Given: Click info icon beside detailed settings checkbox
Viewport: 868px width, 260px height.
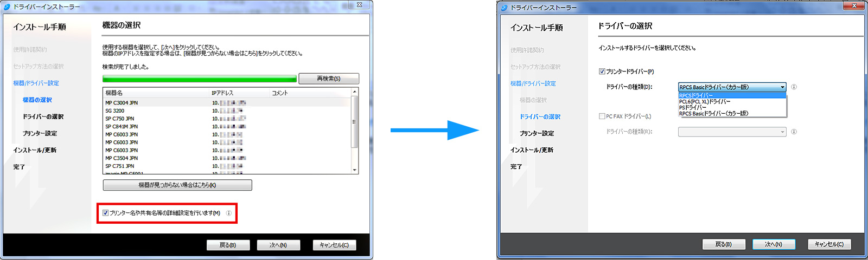Looking at the screenshot, I should pyautogui.click(x=228, y=213).
